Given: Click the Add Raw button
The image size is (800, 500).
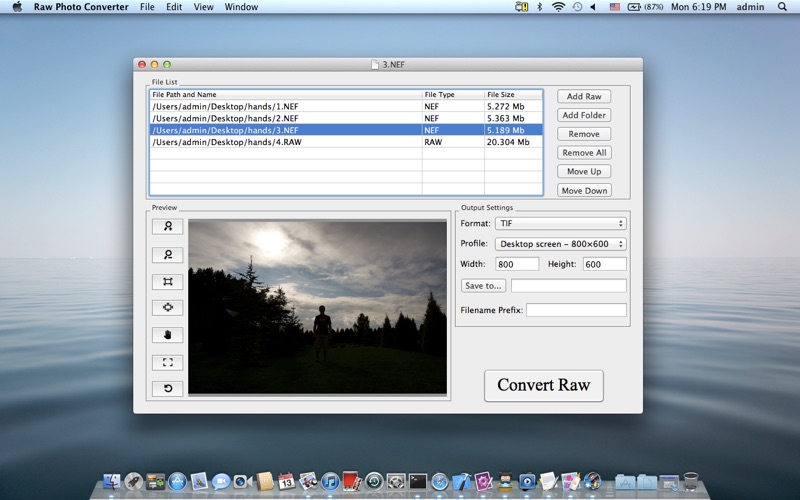Looking at the screenshot, I should [584, 96].
